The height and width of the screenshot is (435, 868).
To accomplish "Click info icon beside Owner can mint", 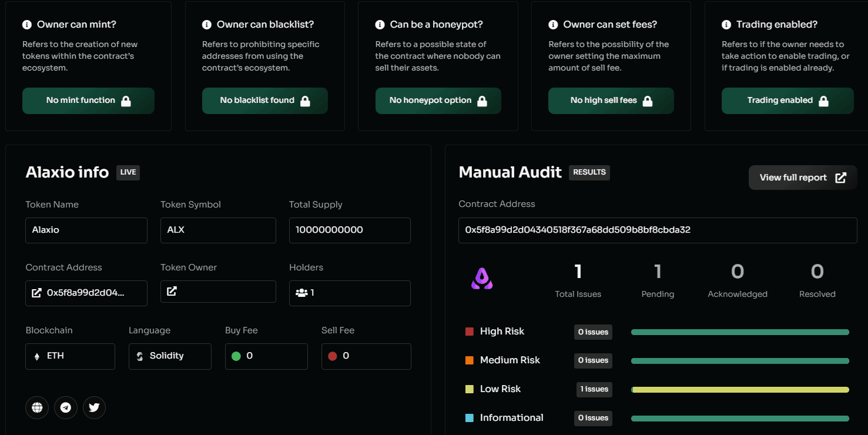I will [x=27, y=25].
